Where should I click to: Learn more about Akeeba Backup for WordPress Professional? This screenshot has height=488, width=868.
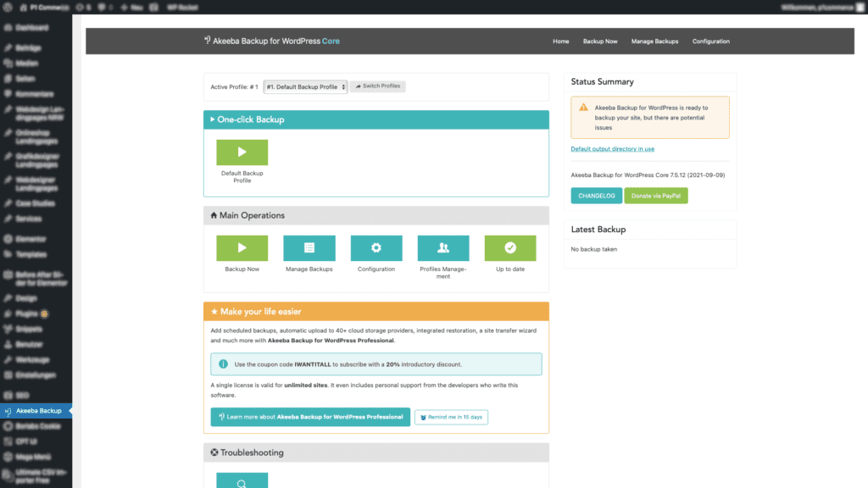tap(310, 417)
